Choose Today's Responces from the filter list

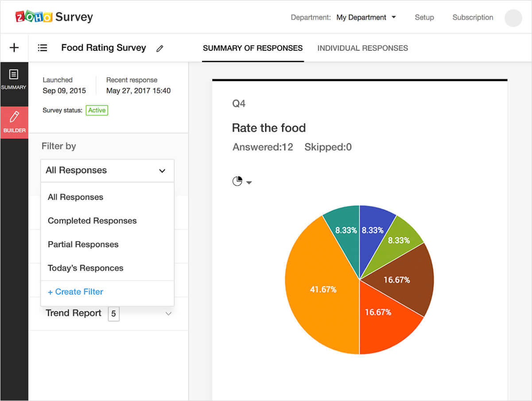(x=85, y=268)
